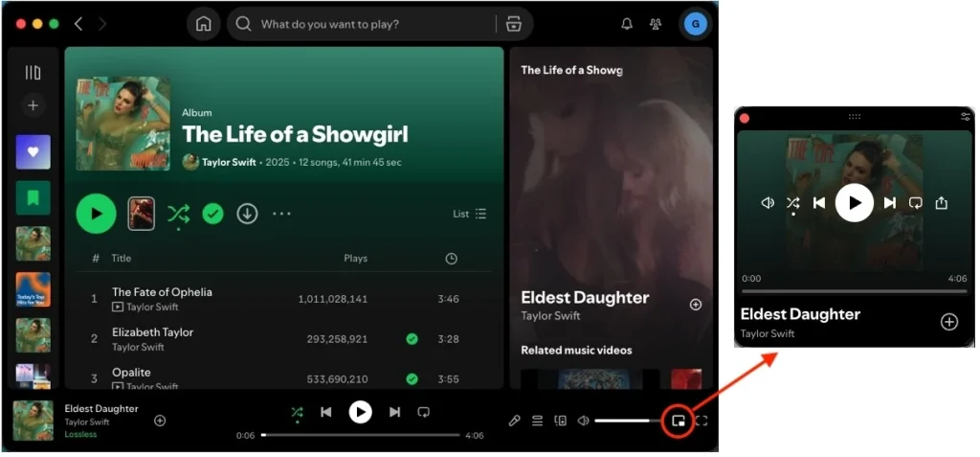980x457 pixels.
Task: Click the bottom player progress bar
Action: [361, 434]
